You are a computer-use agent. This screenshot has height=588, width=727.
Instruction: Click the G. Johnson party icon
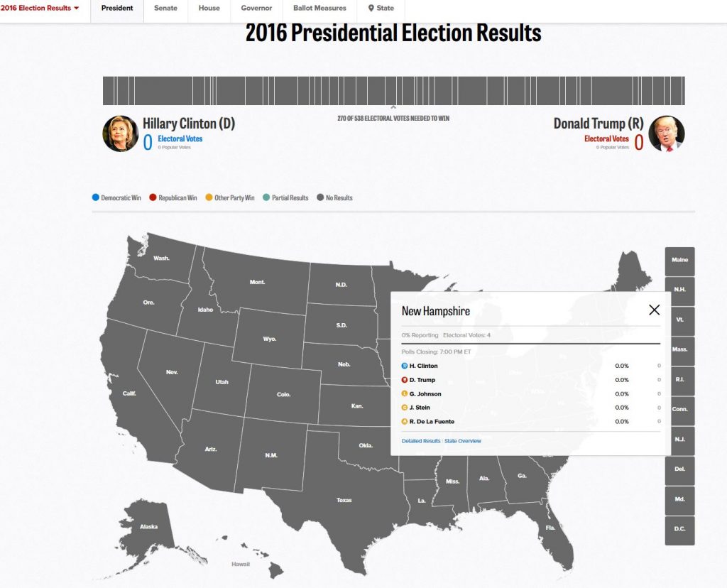(x=405, y=393)
